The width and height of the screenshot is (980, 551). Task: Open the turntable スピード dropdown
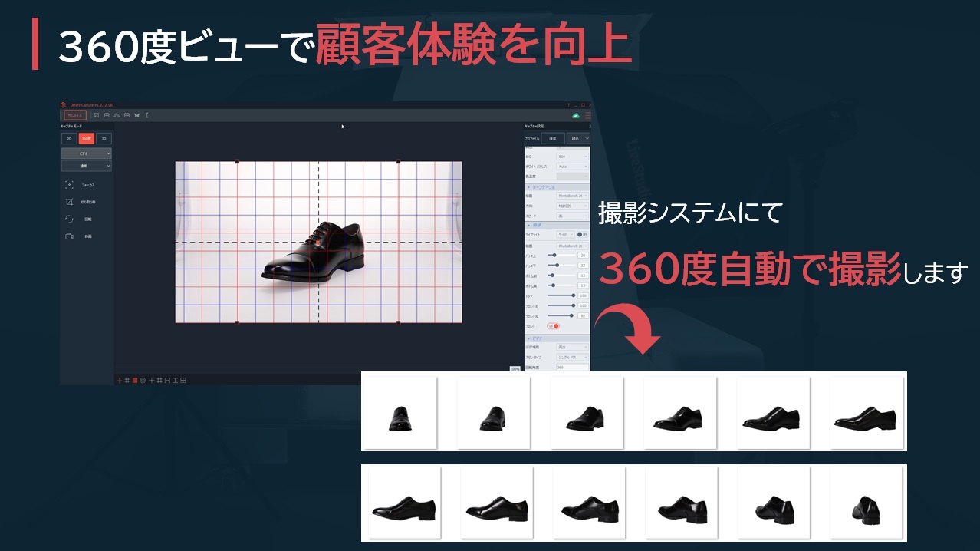click(572, 216)
